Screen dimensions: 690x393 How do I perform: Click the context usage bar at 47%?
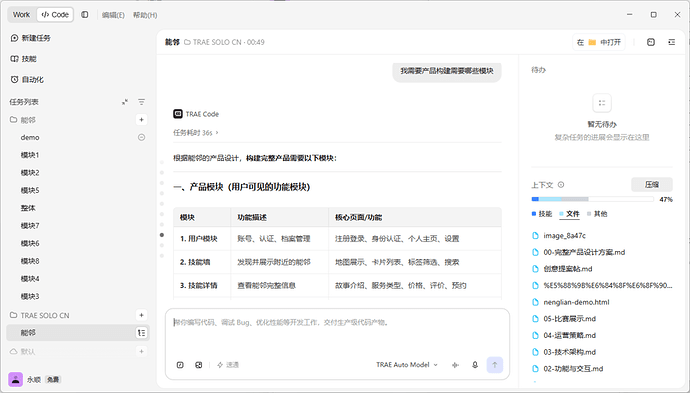[x=592, y=199]
